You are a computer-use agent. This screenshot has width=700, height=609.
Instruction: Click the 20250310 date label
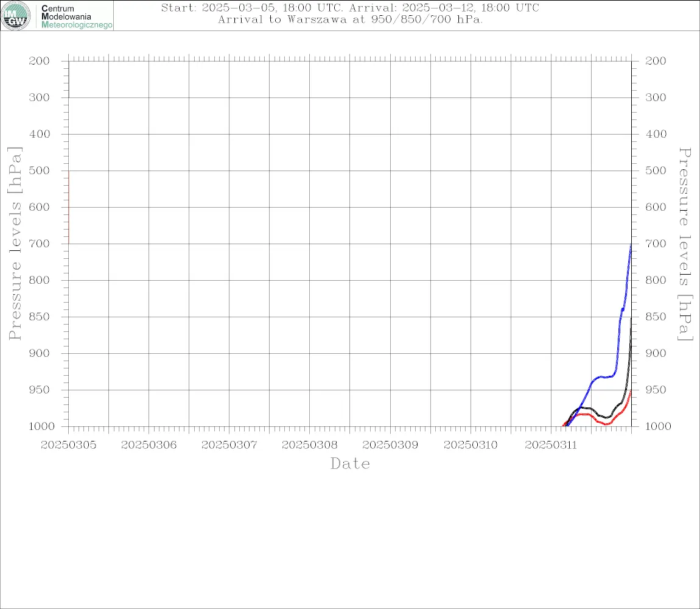click(471, 445)
